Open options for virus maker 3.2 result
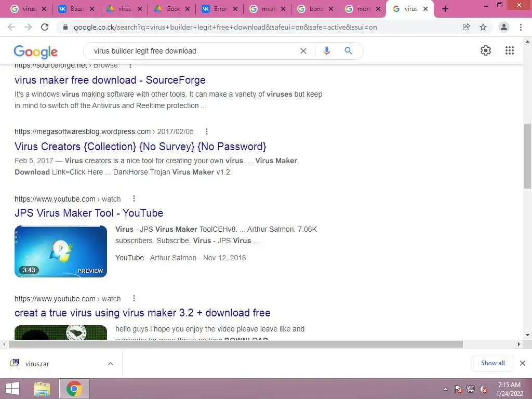Image resolution: width=532 pixels, height=399 pixels. (134, 298)
